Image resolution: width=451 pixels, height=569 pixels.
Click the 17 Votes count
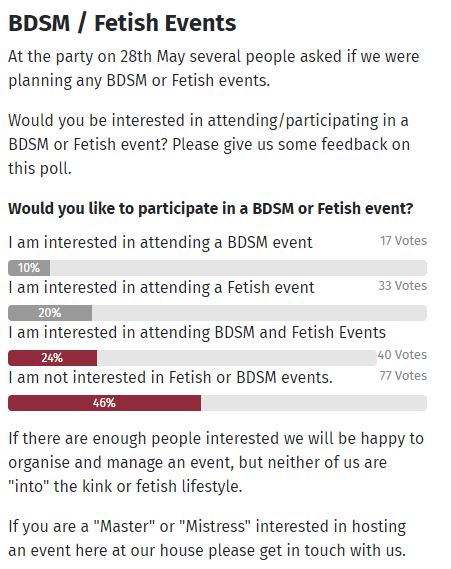click(x=403, y=241)
